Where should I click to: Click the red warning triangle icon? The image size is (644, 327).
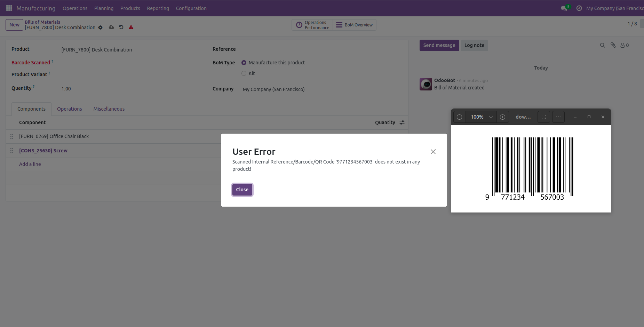coord(131,27)
